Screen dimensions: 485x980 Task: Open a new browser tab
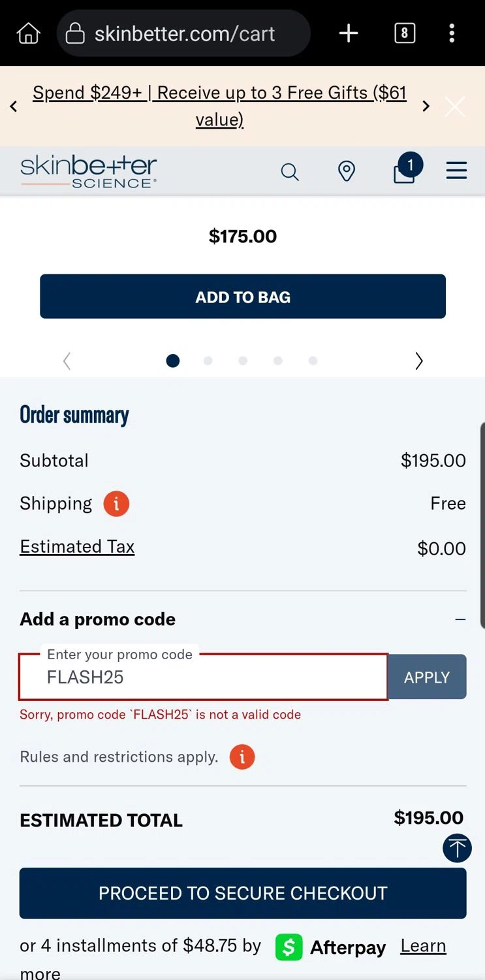click(x=349, y=33)
